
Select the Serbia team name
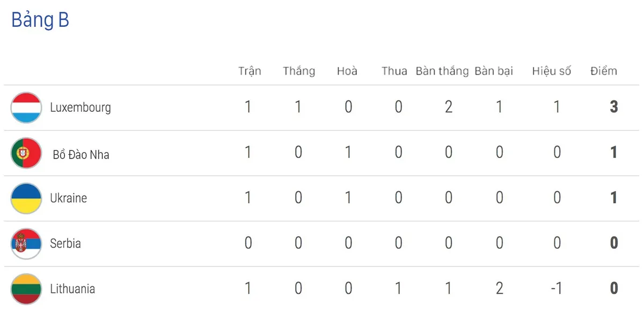tap(65, 243)
